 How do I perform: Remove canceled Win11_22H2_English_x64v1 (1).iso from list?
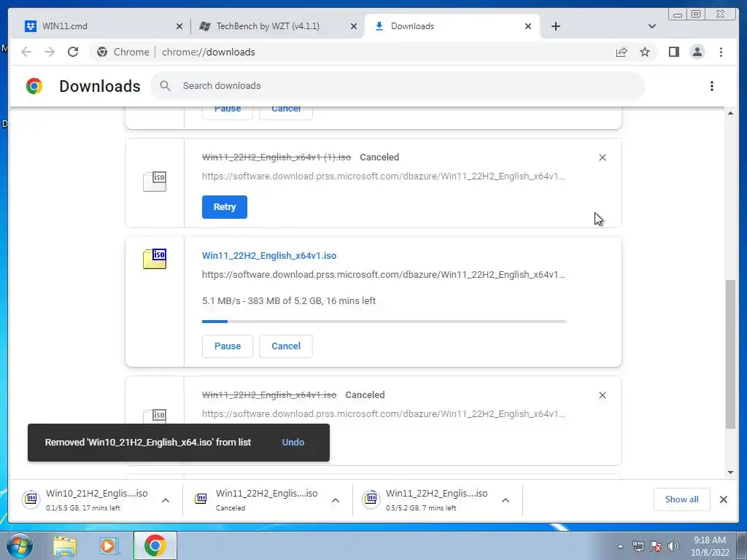(602, 157)
